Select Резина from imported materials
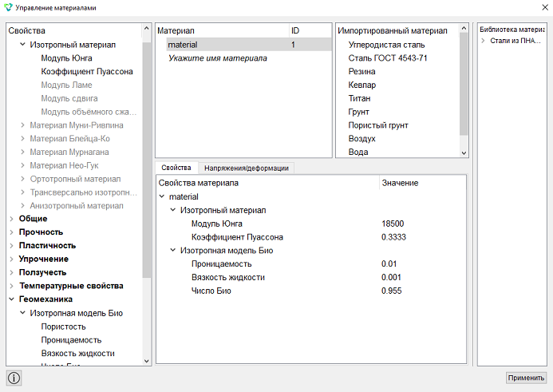This screenshot has height=392, width=553. (x=361, y=72)
